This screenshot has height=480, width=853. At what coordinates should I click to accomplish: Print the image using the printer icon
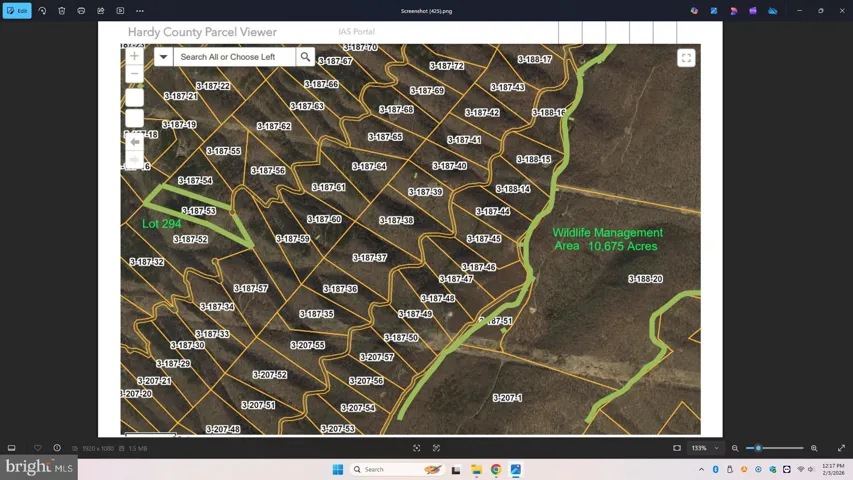click(81, 11)
